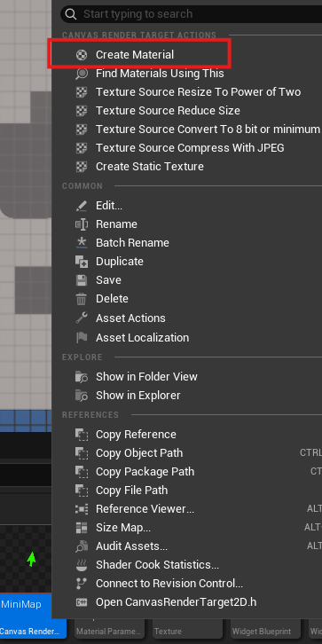This screenshot has width=322, height=644.
Task: Click the Save floppy disk icon
Action: click(x=82, y=280)
